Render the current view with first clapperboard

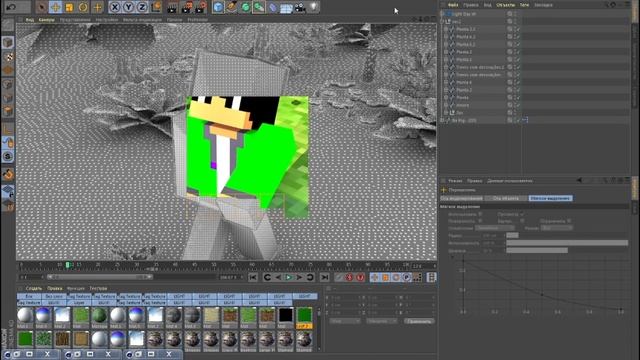click(173, 7)
